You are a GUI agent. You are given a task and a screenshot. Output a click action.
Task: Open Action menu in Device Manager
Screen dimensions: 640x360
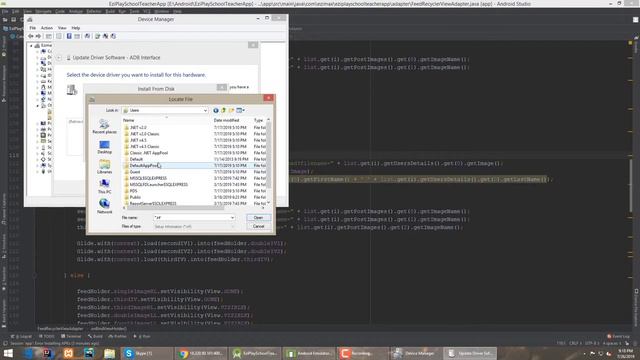click(x=47, y=28)
